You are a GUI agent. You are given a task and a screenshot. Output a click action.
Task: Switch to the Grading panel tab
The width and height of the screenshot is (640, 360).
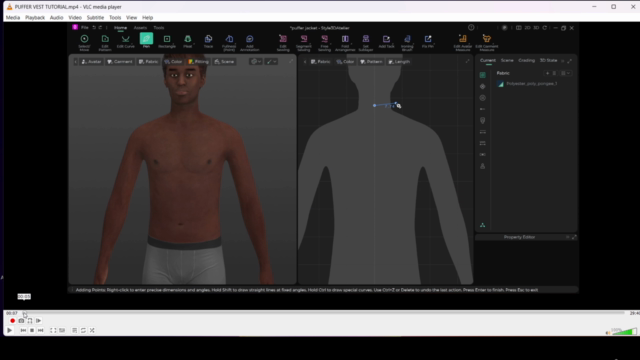click(x=526, y=60)
